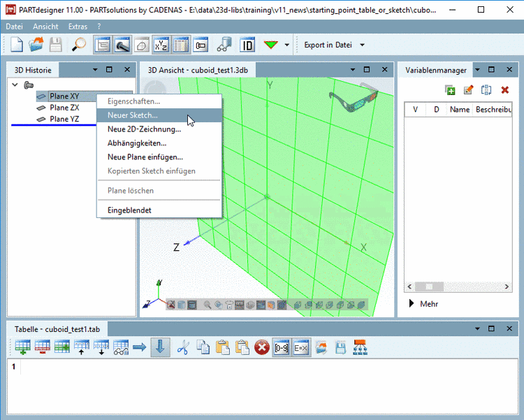Click row 1 header in the table
The image size is (524, 420).
click(x=14, y=366)
